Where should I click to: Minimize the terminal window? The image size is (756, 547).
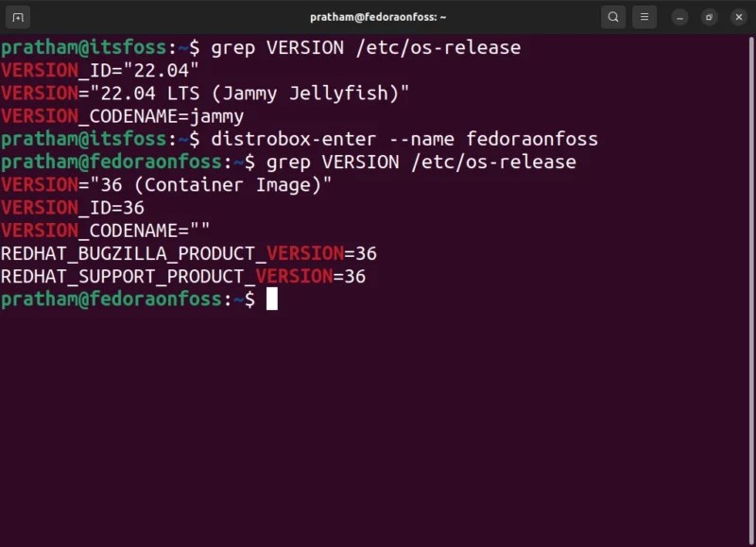point(679,16)
